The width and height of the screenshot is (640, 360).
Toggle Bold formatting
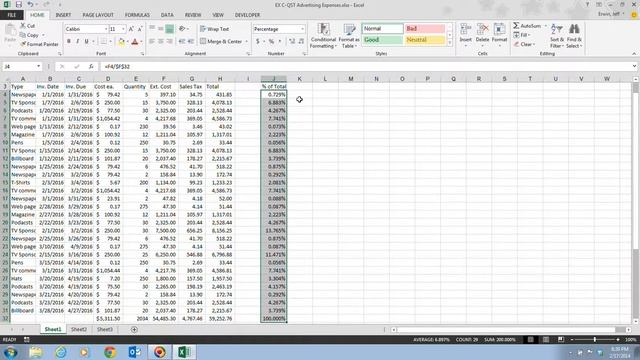point(69,42)
